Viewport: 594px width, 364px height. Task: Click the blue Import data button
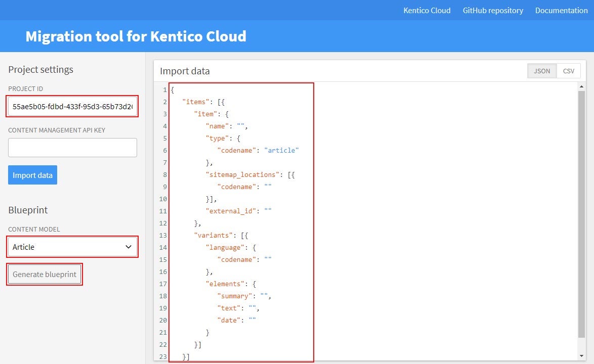point(32,175)
